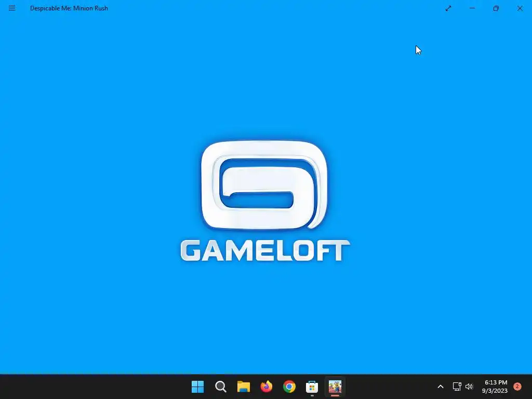
Task: Toggle full-screen mode with the expand arrows icon
Action: (448, 8)
